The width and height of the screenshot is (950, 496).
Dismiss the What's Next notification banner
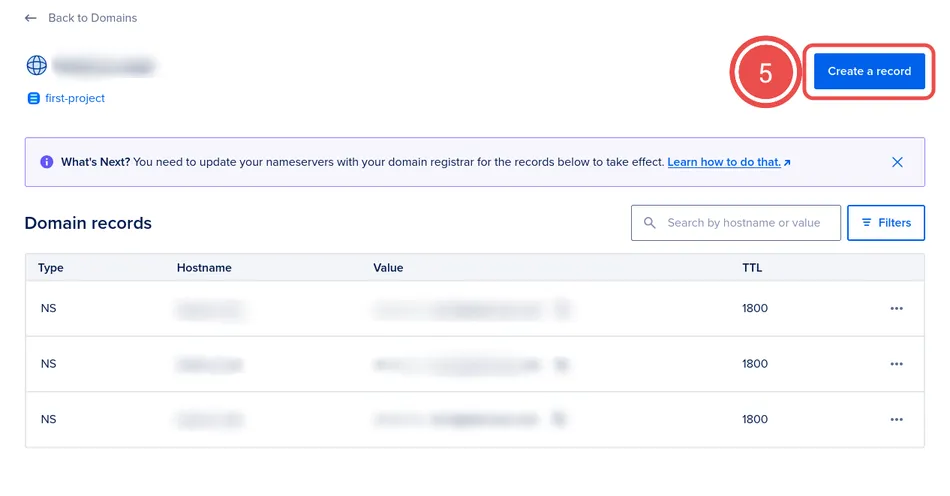(897, 162)
